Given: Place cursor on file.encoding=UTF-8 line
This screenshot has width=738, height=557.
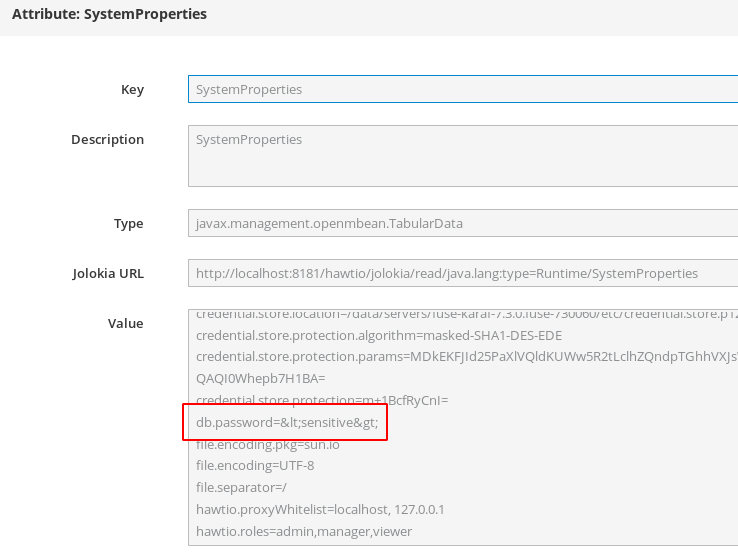Looking at the screenshot, I should (255, 466).
